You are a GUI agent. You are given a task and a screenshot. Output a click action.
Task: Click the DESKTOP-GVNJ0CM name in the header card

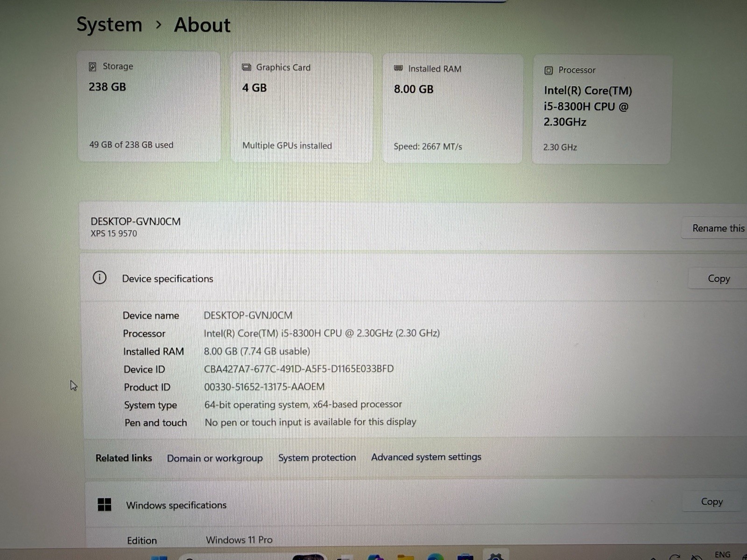(x=135, y=222)
